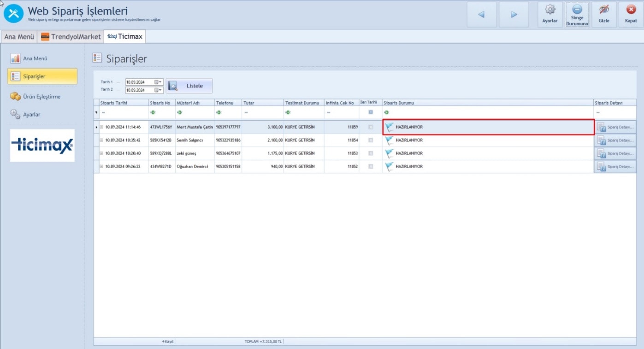644x349 pixels.
Task: Expand order row dated 10.09.2024 10:20:40
Action: click(x=102, y=153)
